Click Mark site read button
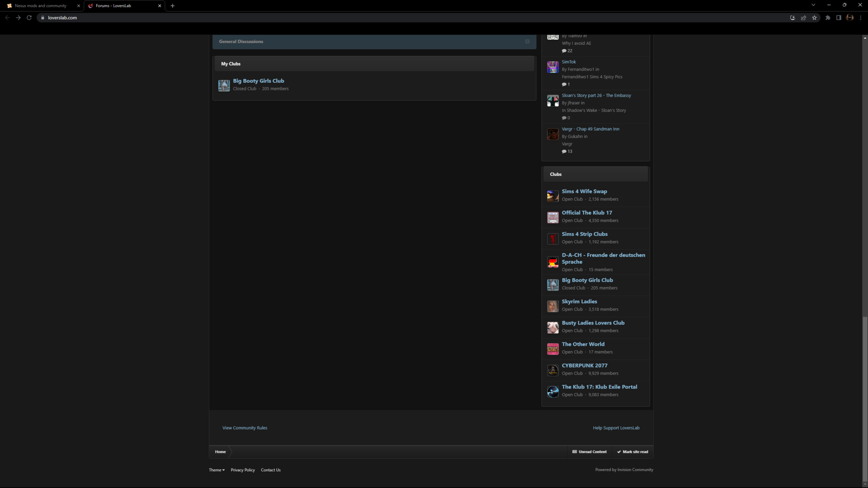 632,452
